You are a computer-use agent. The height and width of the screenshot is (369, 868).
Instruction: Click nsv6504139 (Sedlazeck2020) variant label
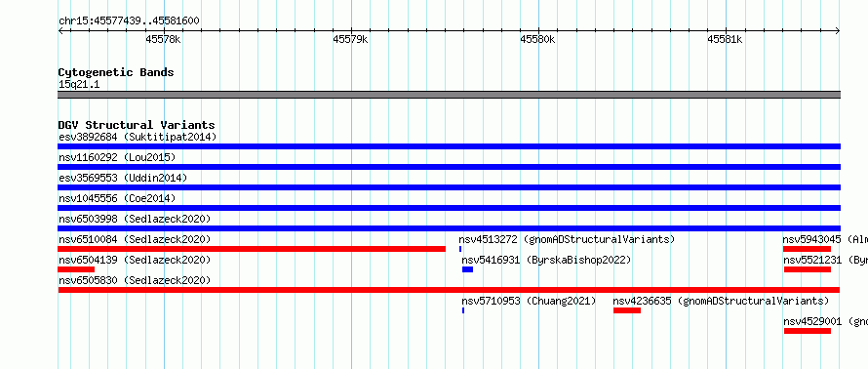135,260
